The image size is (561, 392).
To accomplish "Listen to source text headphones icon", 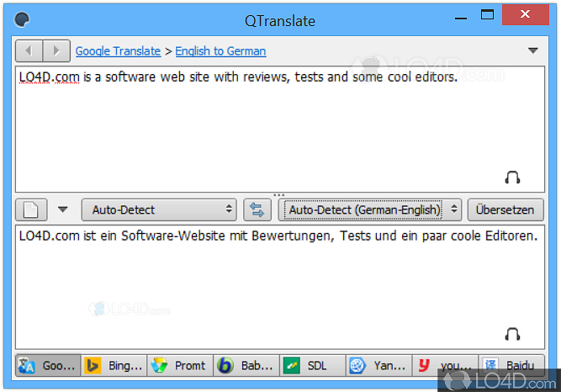I will (x=512, y=177).
